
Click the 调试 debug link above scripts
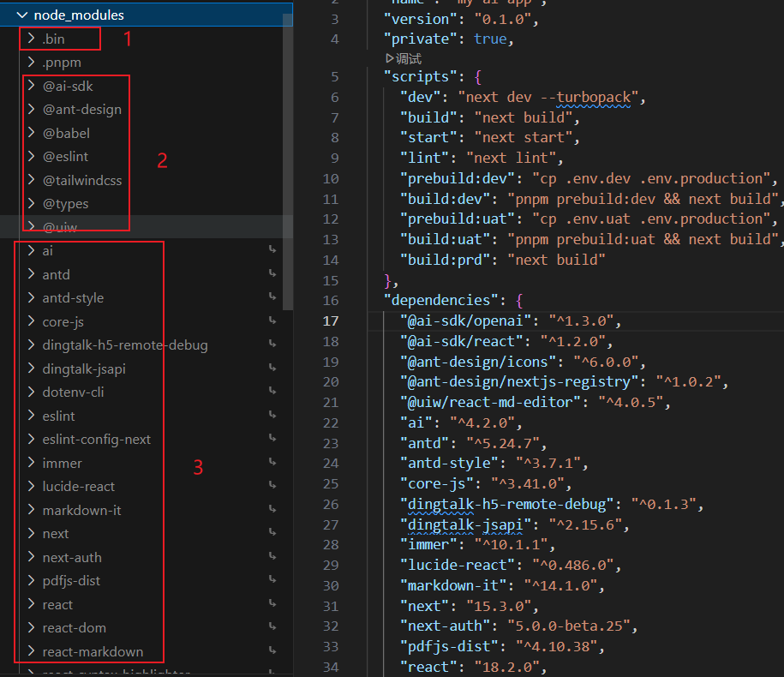[404, 58]
